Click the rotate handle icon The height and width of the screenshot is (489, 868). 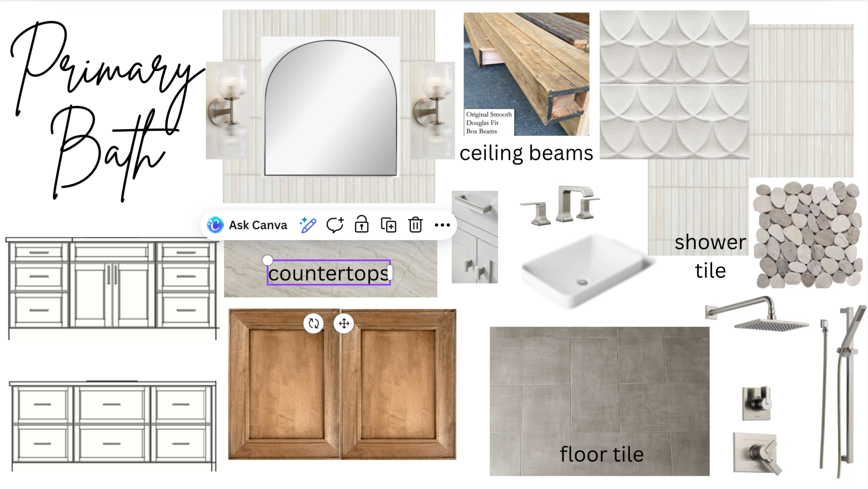click(314, 323)
